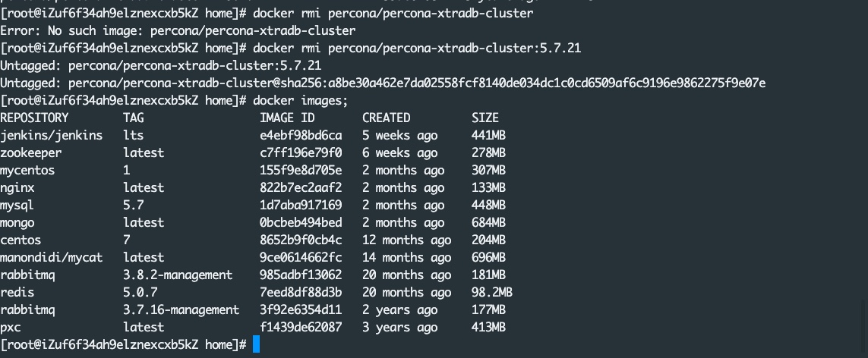Click the blue terminal cursor block

257,344
